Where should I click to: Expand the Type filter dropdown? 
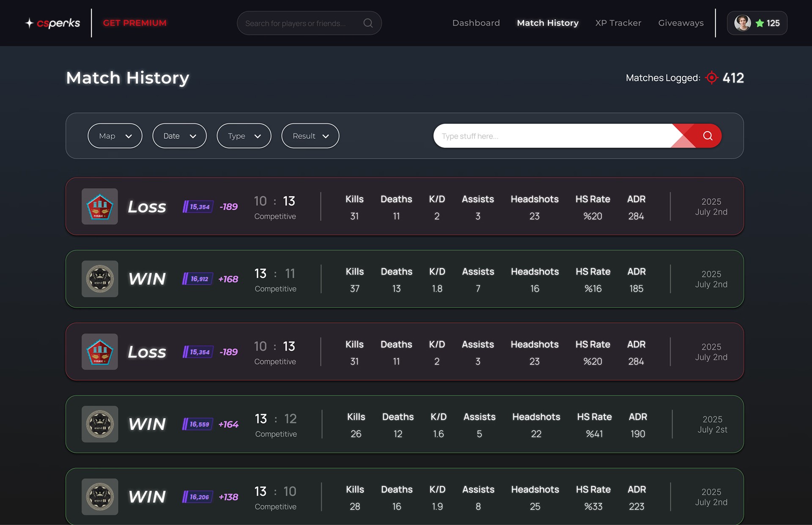[x=244, y=136]
